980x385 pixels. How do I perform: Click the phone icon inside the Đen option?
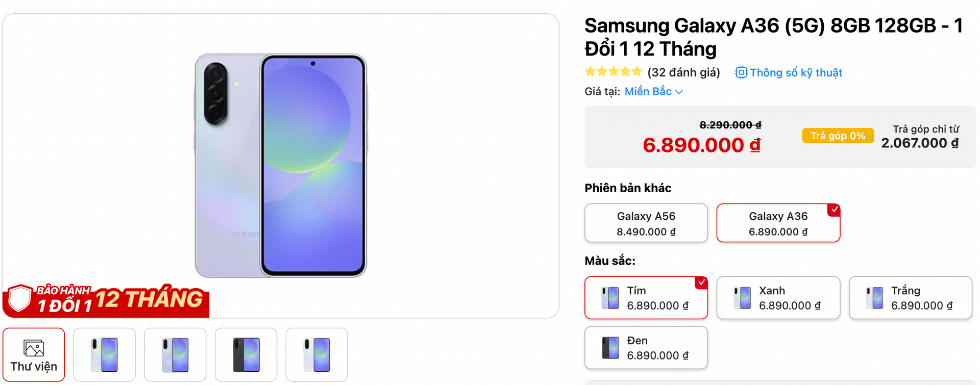pyautogui.click(x=610, y=347)
